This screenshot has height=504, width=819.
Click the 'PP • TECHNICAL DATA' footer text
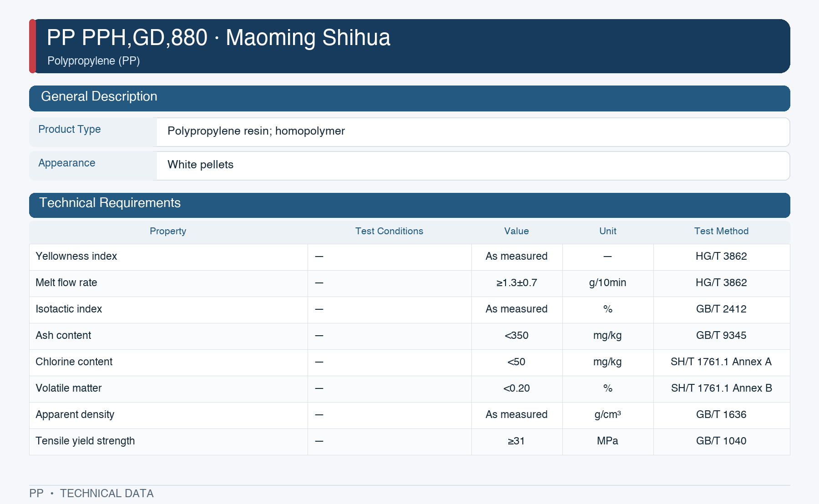click(x=91, y=494)
